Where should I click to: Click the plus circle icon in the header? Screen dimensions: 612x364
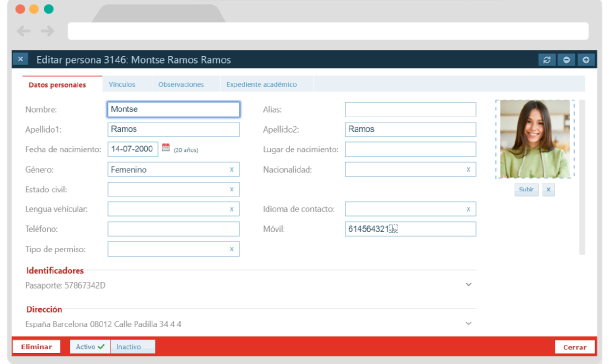585,60
